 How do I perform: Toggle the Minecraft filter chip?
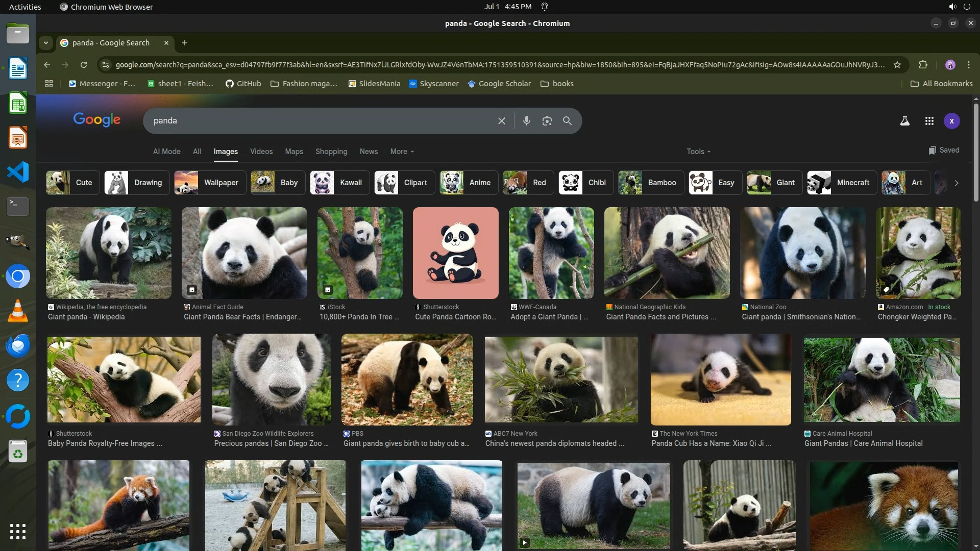(841, 183)
